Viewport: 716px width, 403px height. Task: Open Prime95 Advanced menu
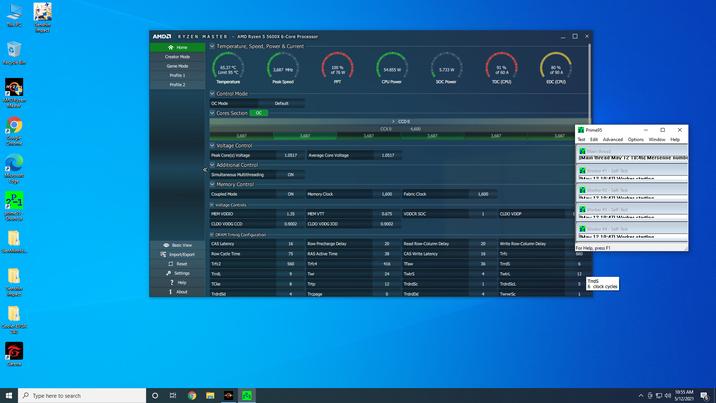(x=612, y=140)
